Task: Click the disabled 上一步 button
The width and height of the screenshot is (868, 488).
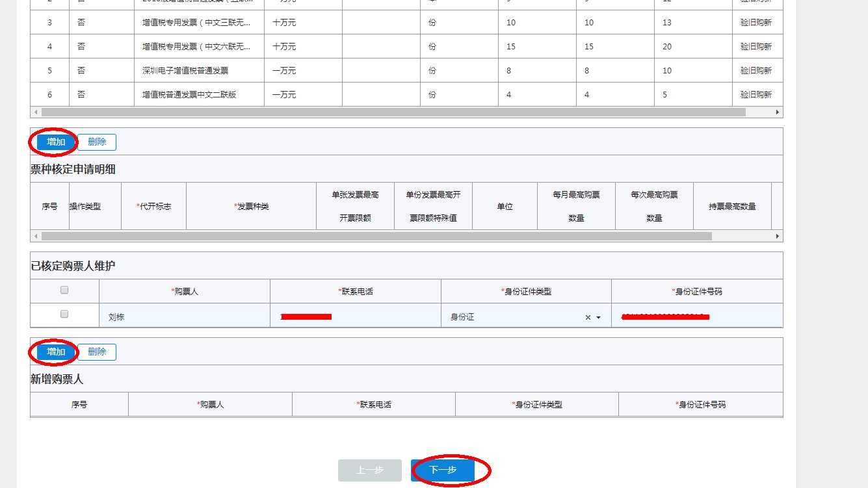Action: [x=369, y=470]
